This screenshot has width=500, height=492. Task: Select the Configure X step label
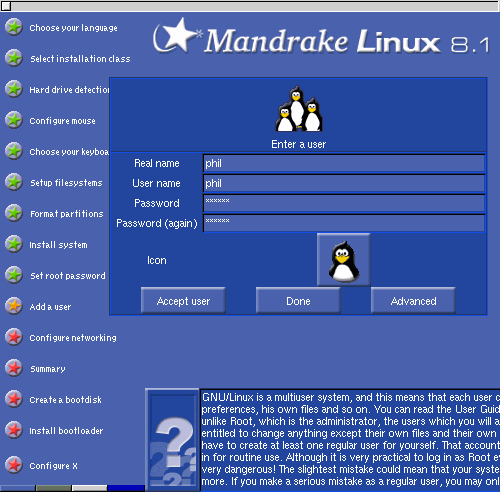click(54, 466)
